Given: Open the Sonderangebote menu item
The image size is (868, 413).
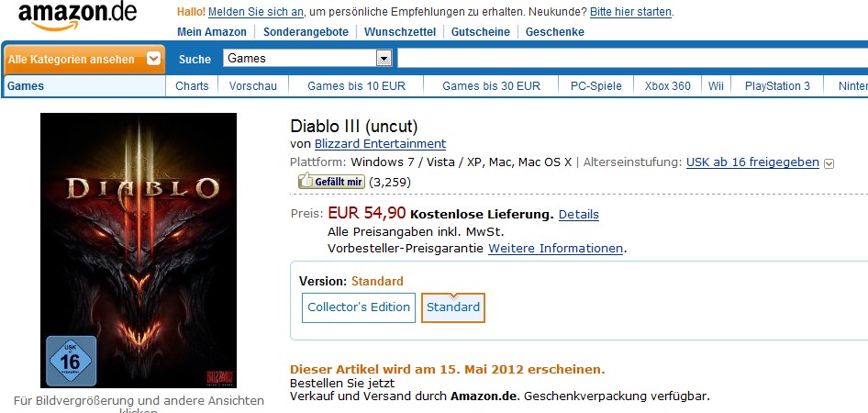Looking at the screenshot, I should (306, 32).
